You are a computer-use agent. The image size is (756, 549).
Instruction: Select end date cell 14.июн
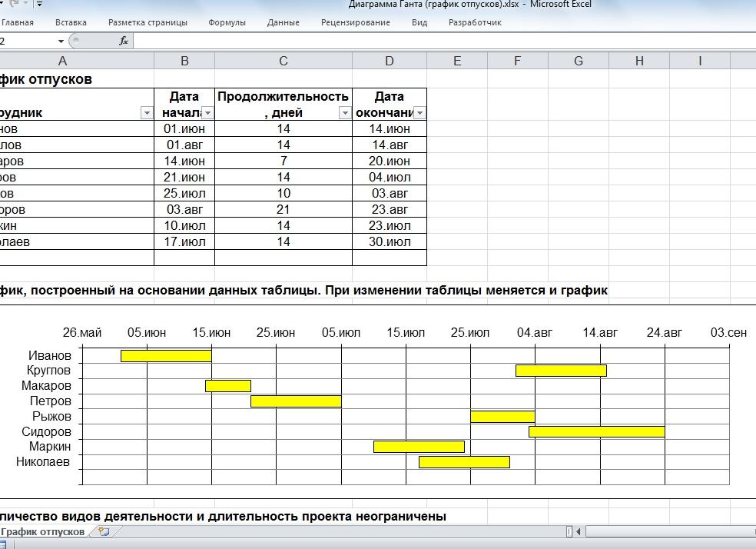coord(390,129)
